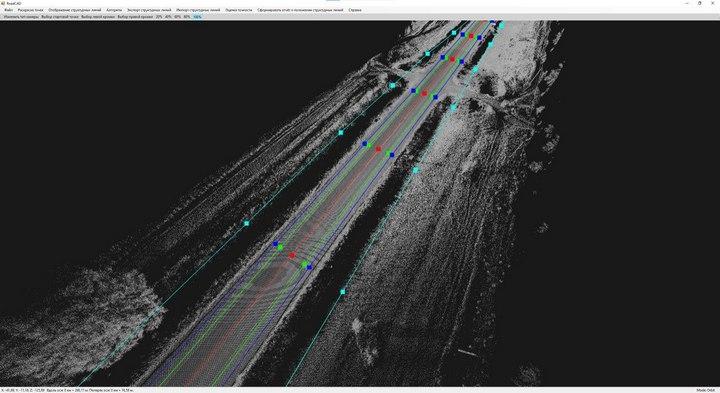Viewport: 720px width, 393px height.
Task: Set point density to 80%
Action: pyautogui.click(x=186, y=17)
